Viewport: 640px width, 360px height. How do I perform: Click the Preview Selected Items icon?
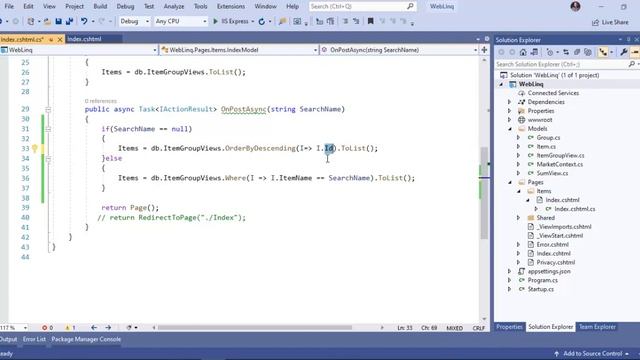[635, 52]
